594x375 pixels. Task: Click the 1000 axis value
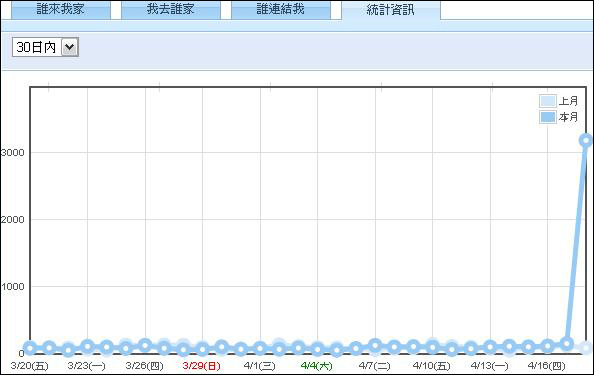(x=13, y=286)
